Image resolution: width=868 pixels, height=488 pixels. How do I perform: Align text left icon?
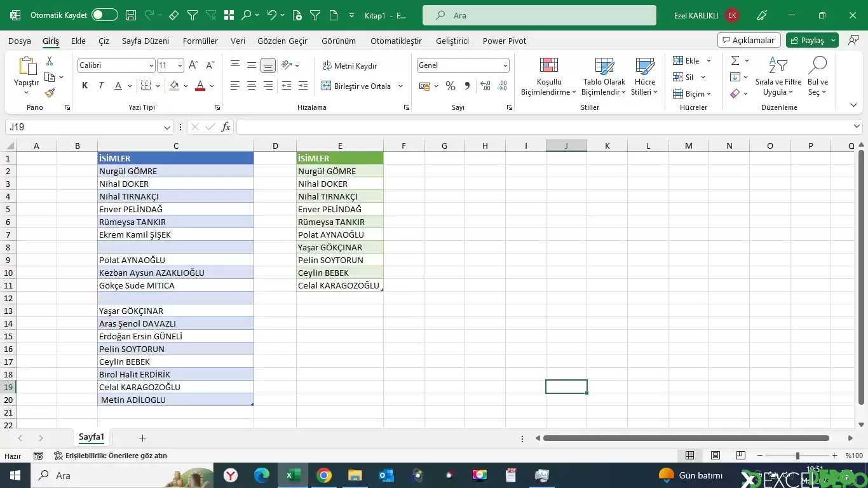[x=235, y=86]
